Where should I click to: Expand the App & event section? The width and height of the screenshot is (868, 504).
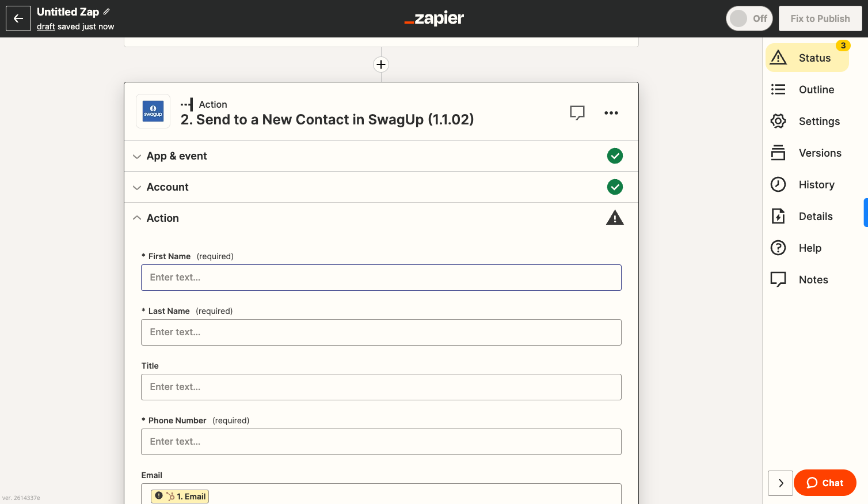pos(381,156)
